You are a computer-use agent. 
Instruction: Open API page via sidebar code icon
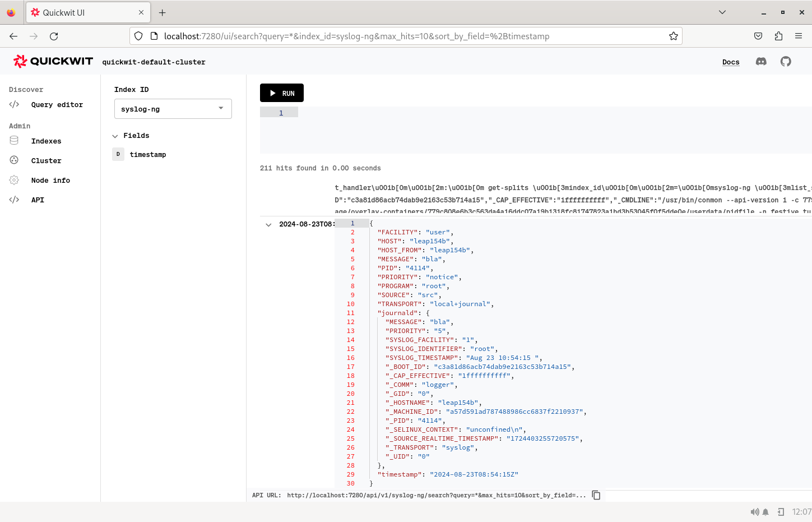[14, 200]
